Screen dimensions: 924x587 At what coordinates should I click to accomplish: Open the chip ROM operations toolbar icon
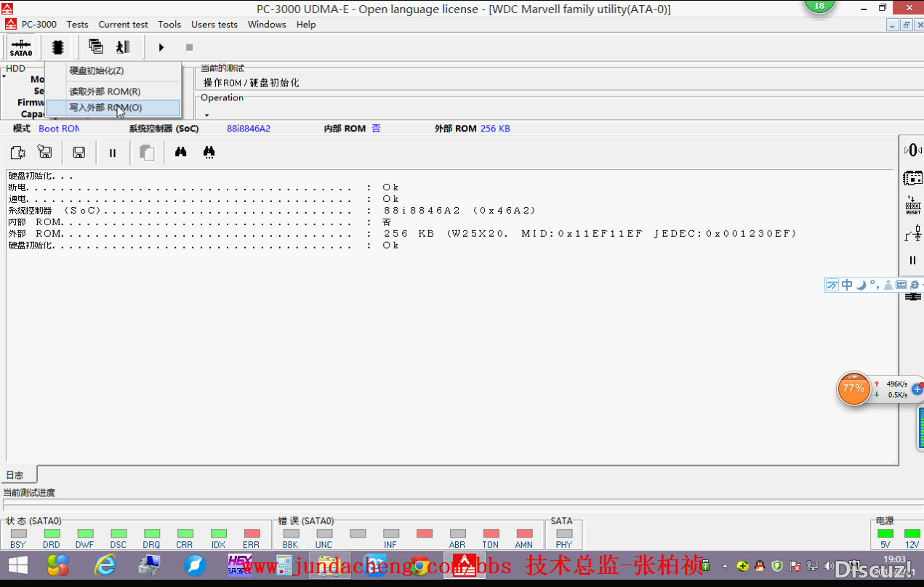pyautogui.click(x=58, y=47)
